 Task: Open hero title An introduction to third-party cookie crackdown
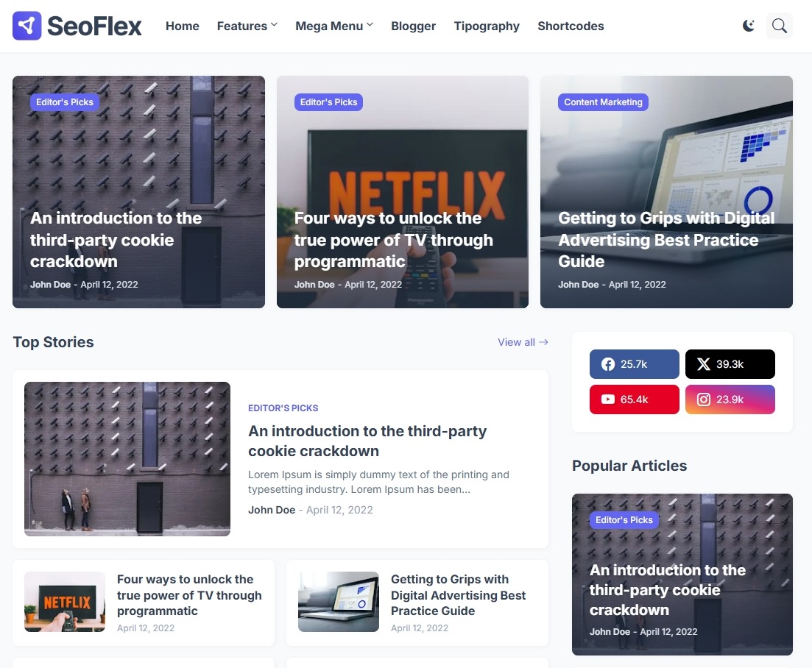(116, 240)
